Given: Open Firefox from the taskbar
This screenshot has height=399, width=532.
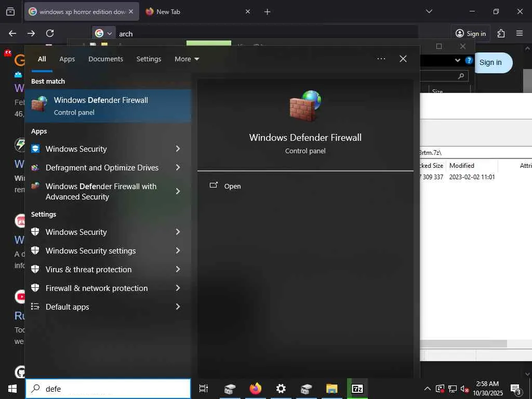Looking at the screenshot, I should [x=256, y=389].
